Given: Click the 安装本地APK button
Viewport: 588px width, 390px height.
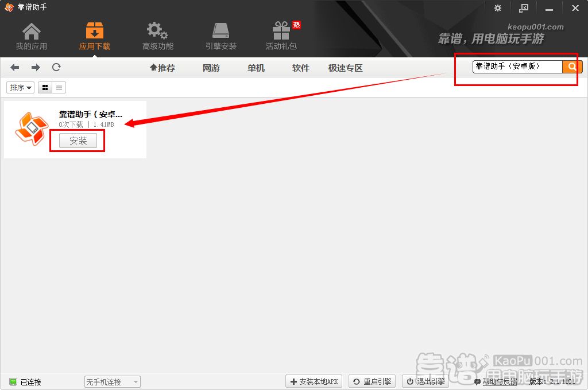Looking at the screenshot, I should coord(314,381).
